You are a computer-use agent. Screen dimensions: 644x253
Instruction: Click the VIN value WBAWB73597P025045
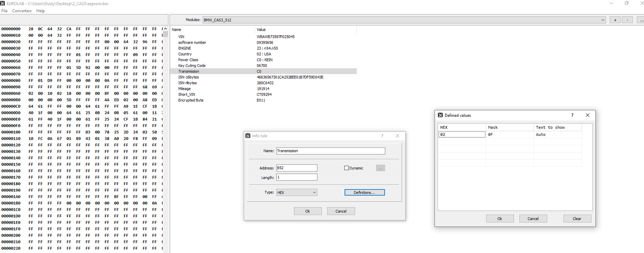[276, 37]
